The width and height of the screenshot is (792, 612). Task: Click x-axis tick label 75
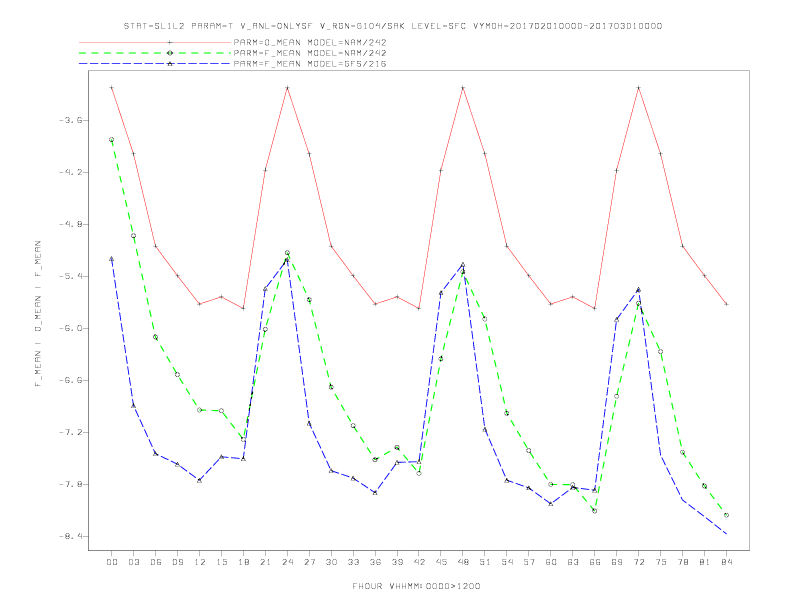click(x=661, y=562)
